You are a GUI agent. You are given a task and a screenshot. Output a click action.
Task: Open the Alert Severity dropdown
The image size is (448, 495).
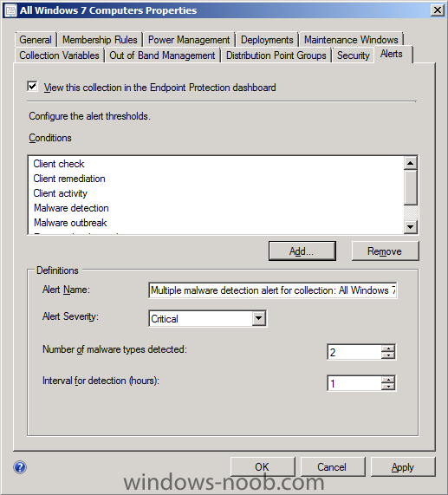tap(259, 318)
